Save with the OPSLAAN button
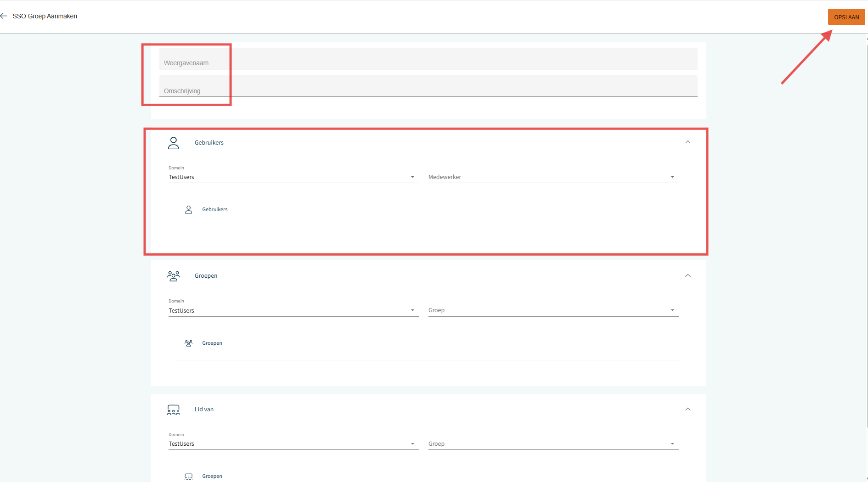Viewport: 868px width, 482px height. (x=846, y=17)
